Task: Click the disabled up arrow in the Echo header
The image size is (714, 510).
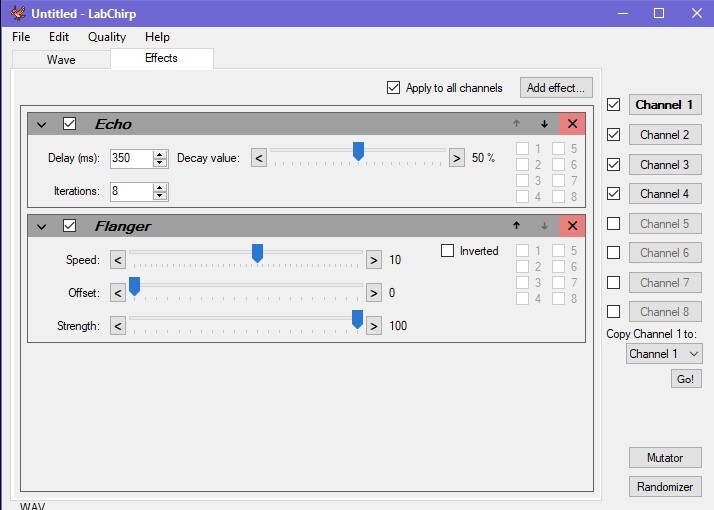Action: (x=516, y=123)
